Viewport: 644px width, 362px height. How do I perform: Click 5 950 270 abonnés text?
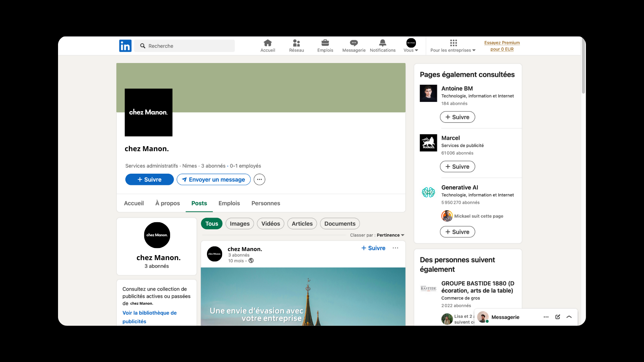click(x=461, y=202)
